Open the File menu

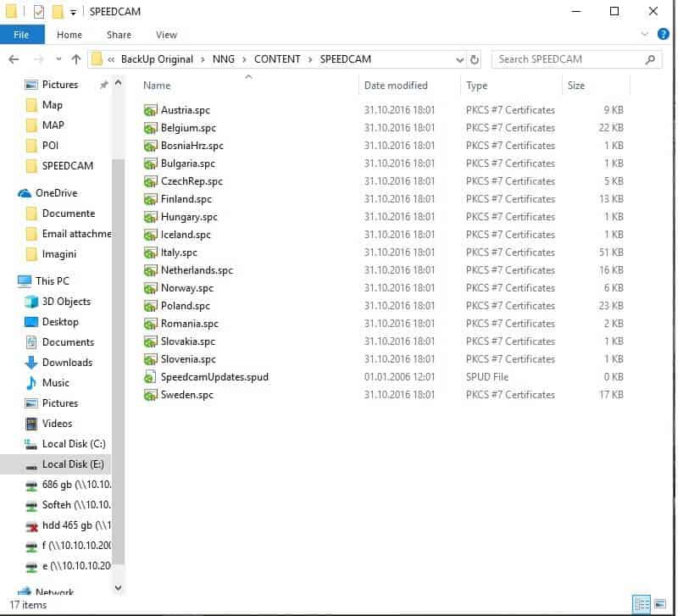[x=21, y=35]
